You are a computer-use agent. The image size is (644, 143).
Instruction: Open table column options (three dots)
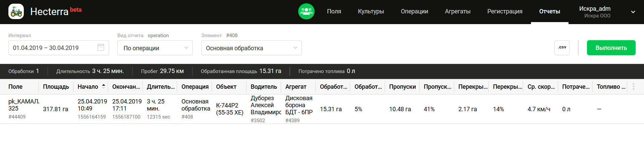point(633,86)
